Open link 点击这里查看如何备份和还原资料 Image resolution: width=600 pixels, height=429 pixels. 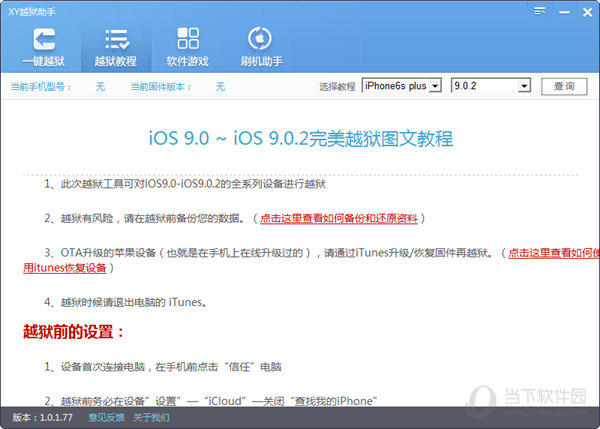(x=339, y=219)
